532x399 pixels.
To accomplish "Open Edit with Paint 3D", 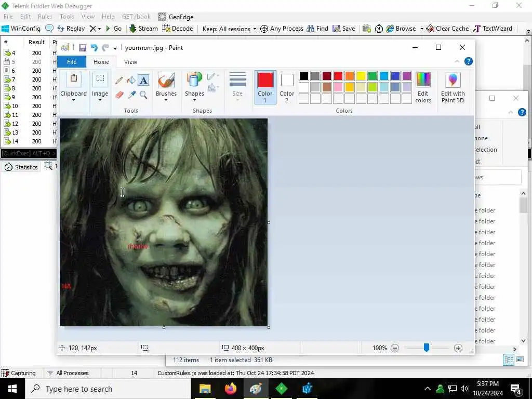I will click(x=453, y=88).
